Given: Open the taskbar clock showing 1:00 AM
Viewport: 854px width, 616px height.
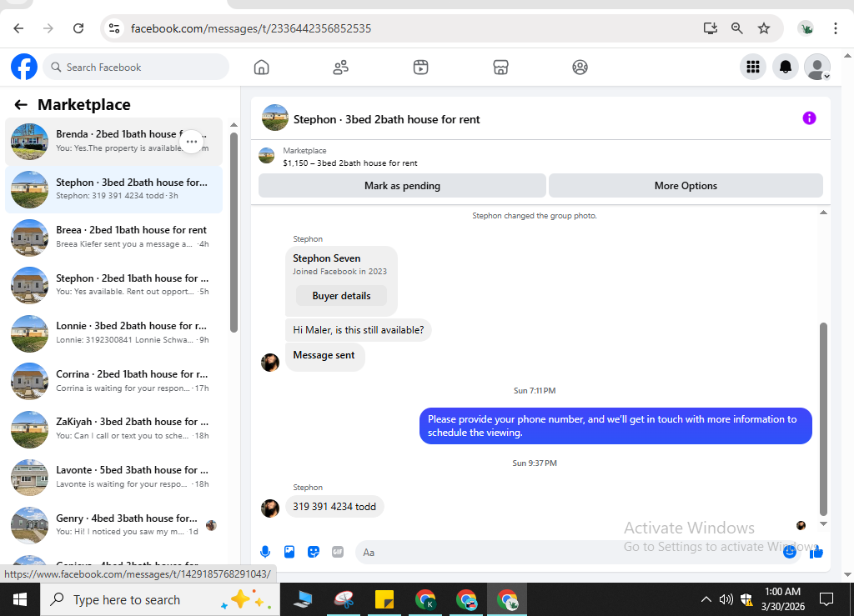Looking at the screenshot, I should coord(782,599).
